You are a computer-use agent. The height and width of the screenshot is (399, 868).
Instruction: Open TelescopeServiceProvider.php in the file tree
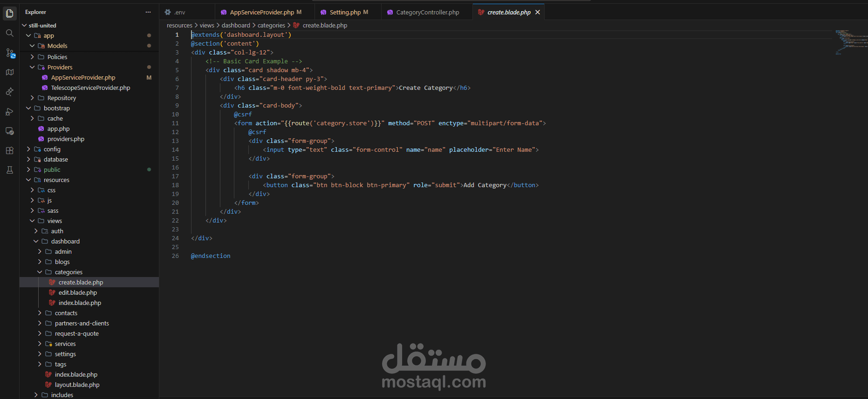(89, 88)
